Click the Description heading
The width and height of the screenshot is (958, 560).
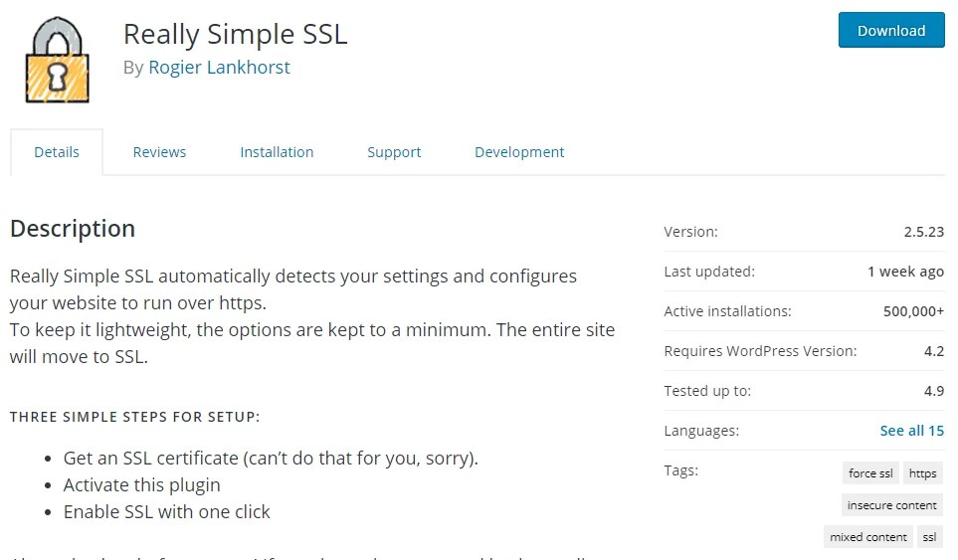73,229
